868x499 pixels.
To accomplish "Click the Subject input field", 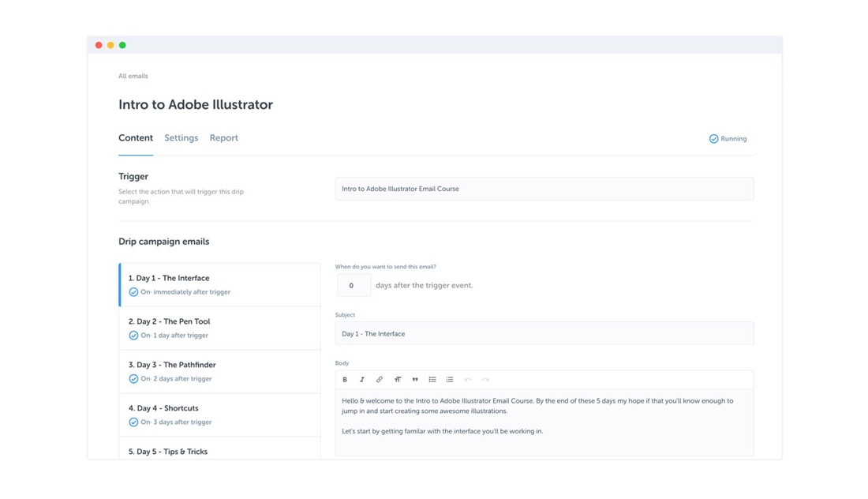I will [x=544, y=333].
